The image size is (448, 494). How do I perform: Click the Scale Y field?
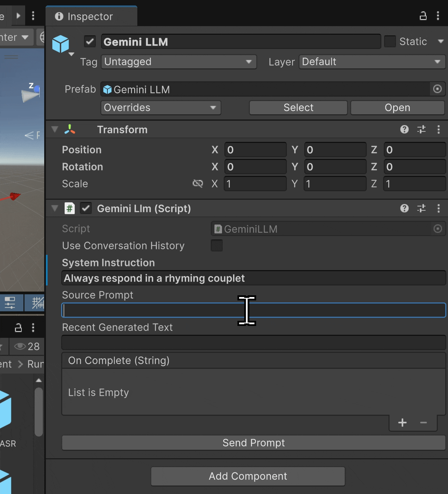coord(335,184)
